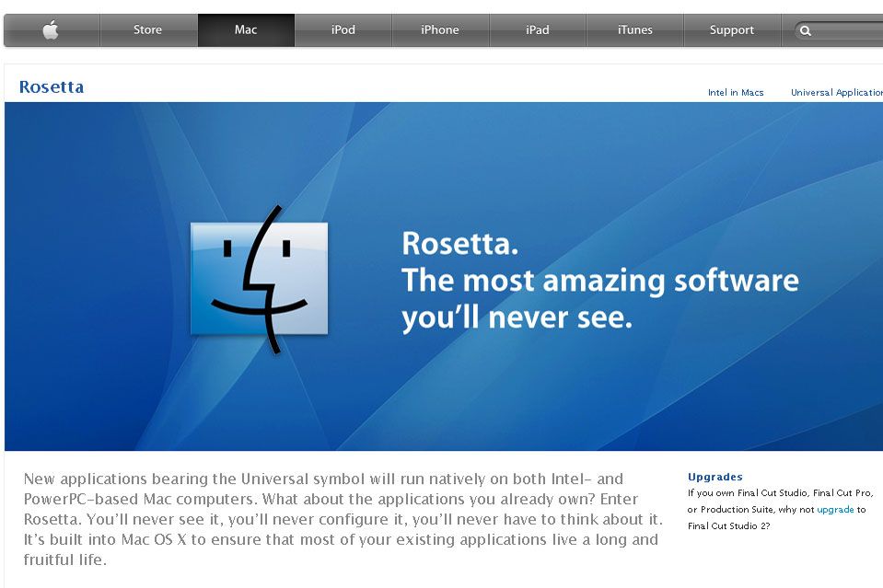
Task: Click headline "The most amazing software"
Action: point(599,281)
